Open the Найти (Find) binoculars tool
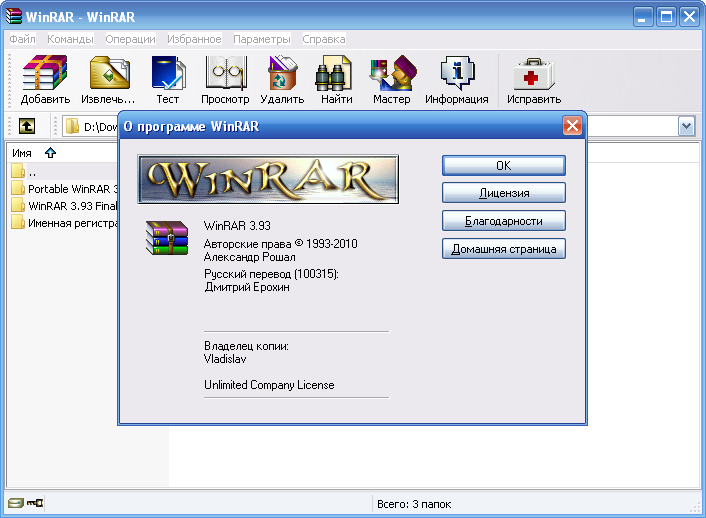 [336, 80]
